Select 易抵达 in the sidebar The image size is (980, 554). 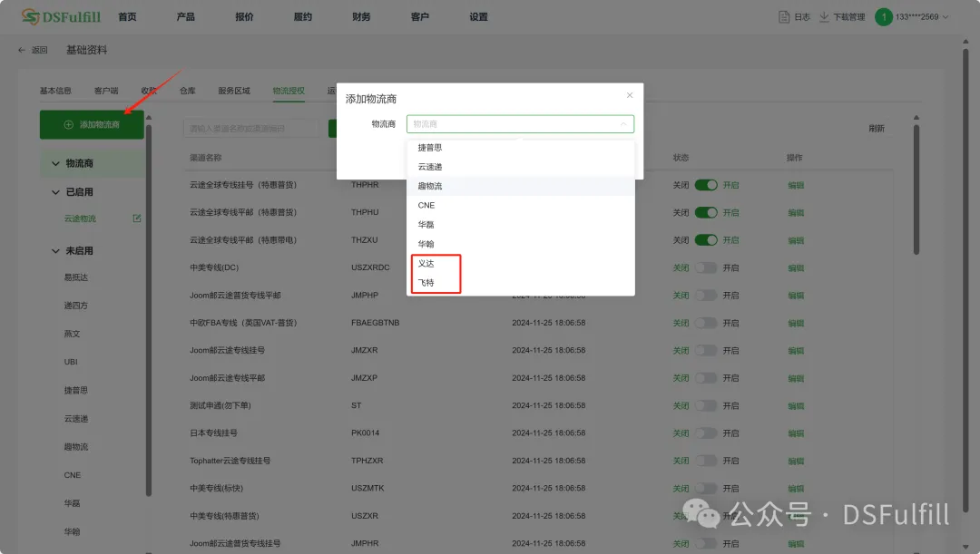click(75, 277)
